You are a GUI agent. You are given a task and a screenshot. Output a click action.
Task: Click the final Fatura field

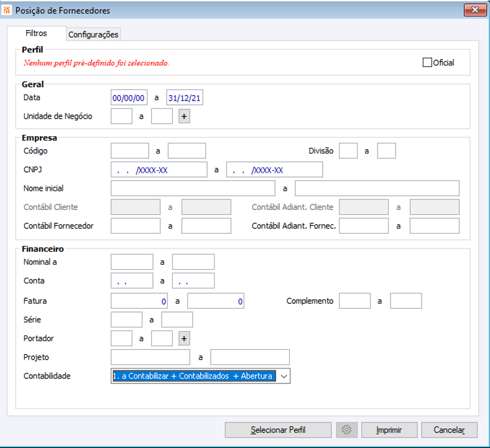click(x=216, y=301)
